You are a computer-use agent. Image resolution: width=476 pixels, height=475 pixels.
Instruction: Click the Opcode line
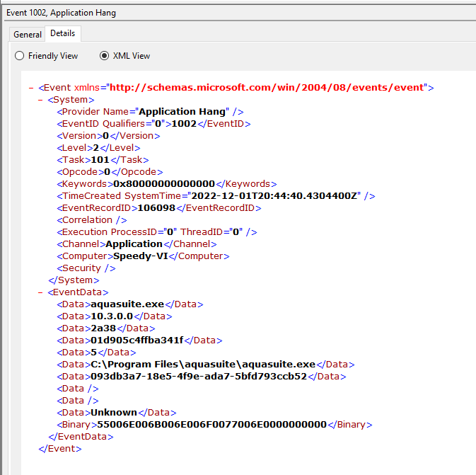click(110, 172)
